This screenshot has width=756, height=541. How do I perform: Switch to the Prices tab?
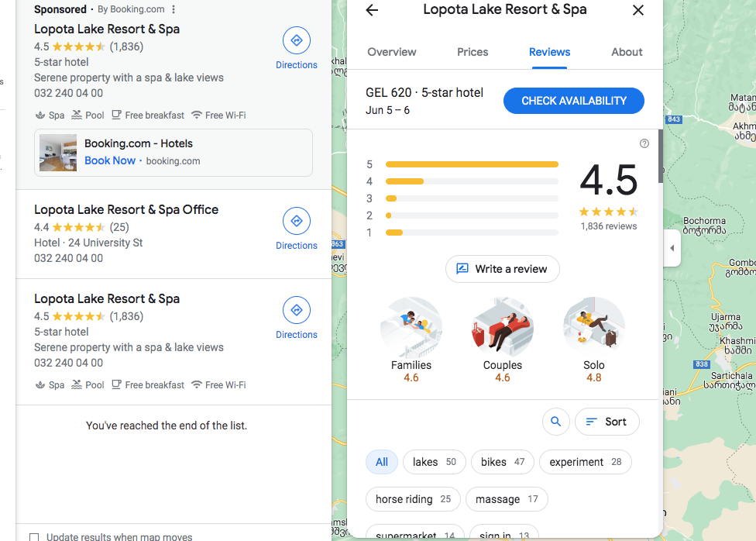[x=472, y=52]
